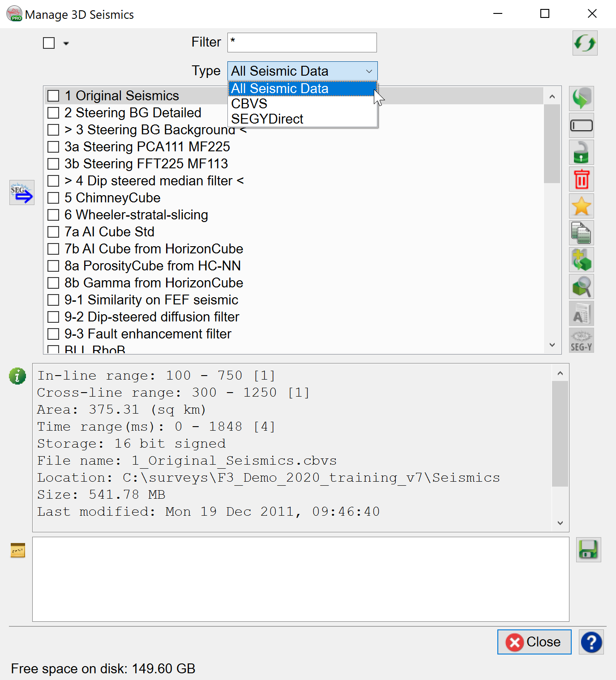Click the green refresh arrows icon
616x680 pixels.
(585, 43)
